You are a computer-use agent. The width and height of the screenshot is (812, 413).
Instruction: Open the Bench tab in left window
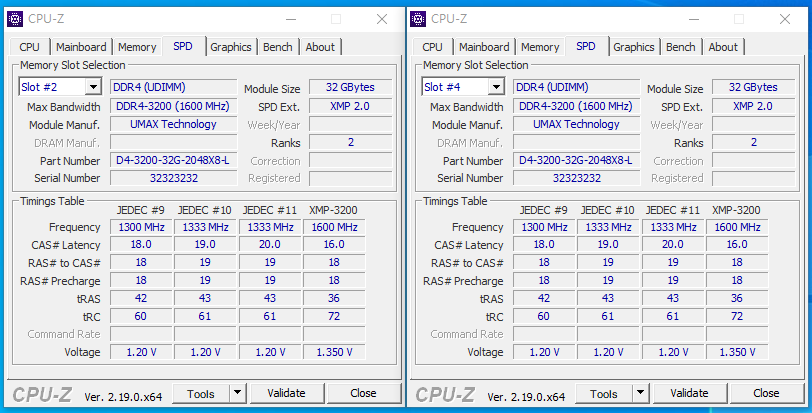coord(278,47)
